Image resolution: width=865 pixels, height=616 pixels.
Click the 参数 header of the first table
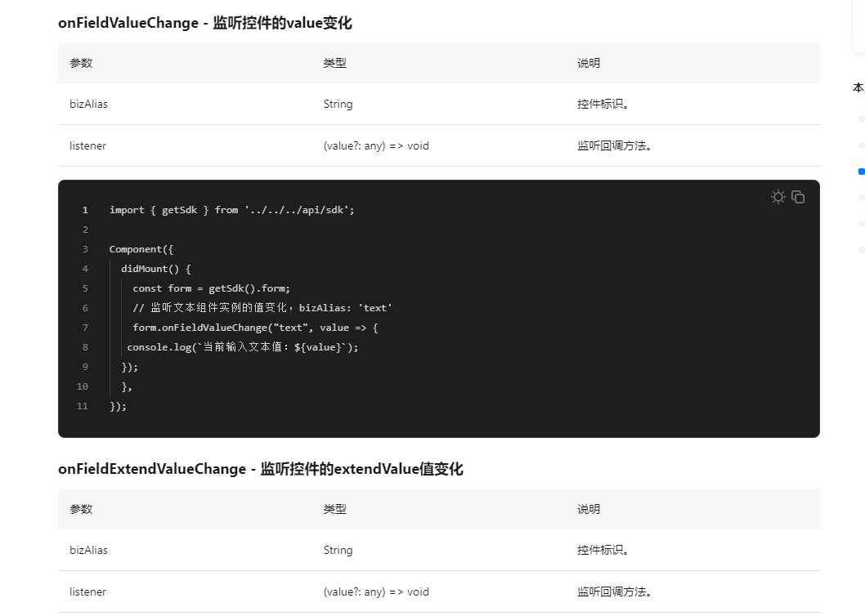point(81,63)
